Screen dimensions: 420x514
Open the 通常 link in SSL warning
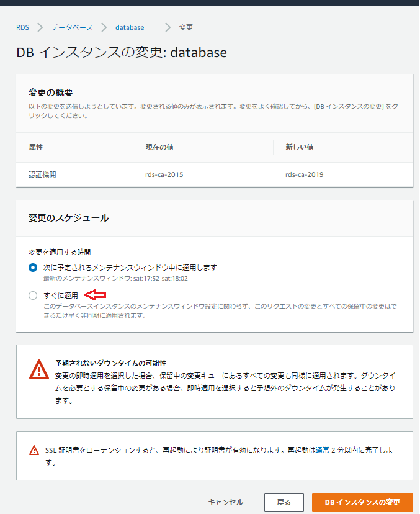[x=323, y=450]
